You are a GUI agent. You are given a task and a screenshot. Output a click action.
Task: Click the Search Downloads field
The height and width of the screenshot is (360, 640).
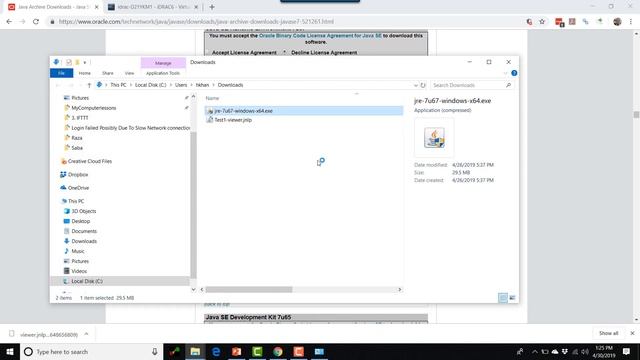468,85
